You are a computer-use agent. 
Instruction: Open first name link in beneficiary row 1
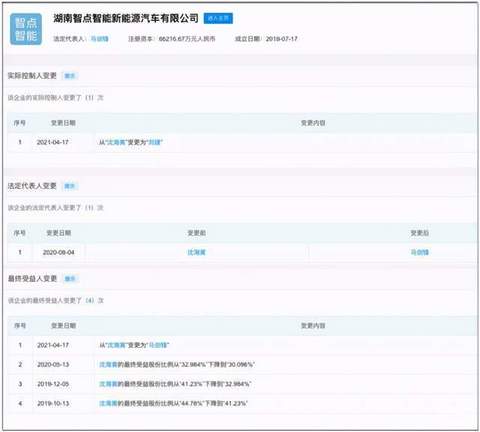117,345
